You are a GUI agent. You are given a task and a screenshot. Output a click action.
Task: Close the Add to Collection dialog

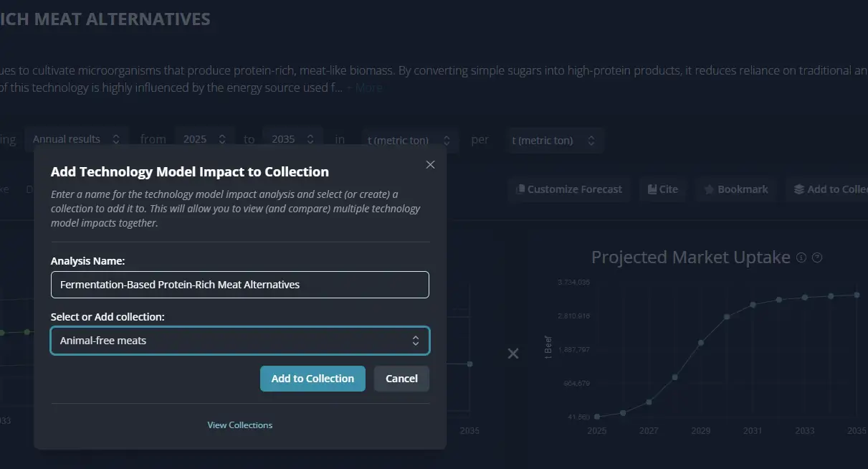click(x=430, y=165)
